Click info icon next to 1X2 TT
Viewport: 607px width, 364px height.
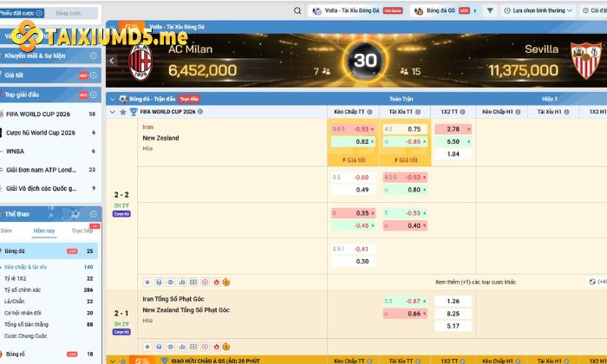[462, 112]
